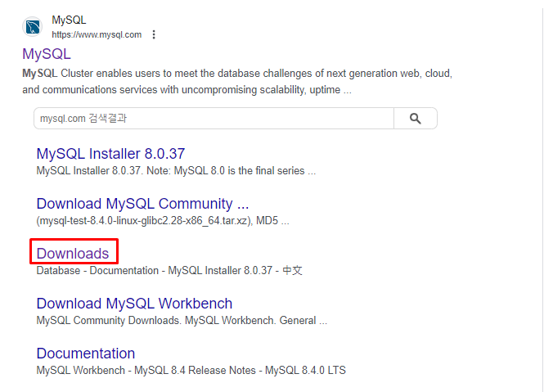The image size is (544, 392).
Task: Open Download MySQL Workbench link
Action: coord(134,304)
